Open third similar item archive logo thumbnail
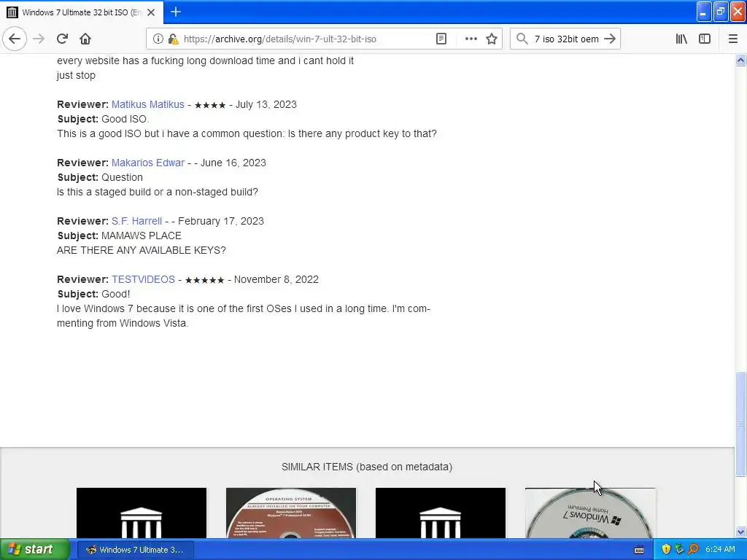This screenshot has height=560, width=747. 441,513
